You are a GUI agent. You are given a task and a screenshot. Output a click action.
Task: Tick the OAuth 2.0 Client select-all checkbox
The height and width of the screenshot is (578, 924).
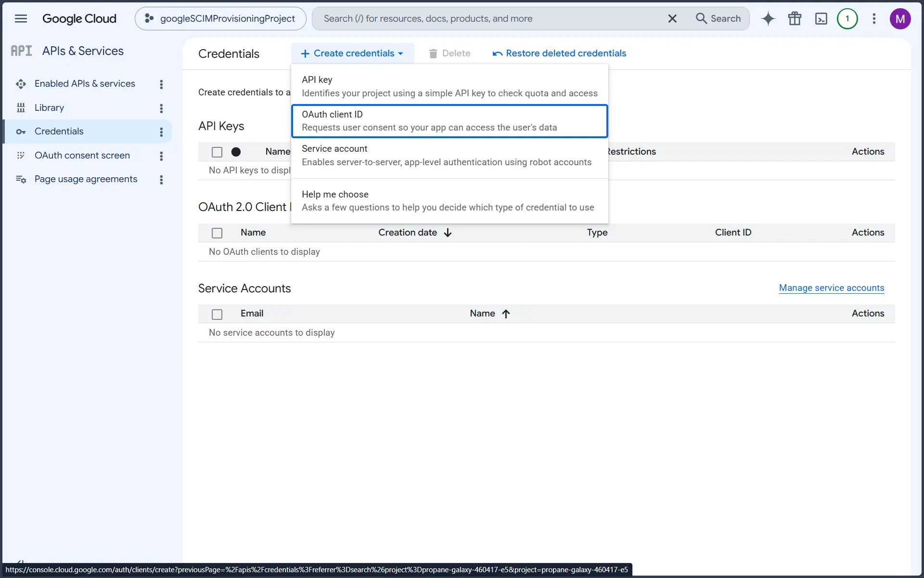click(217, 233)
